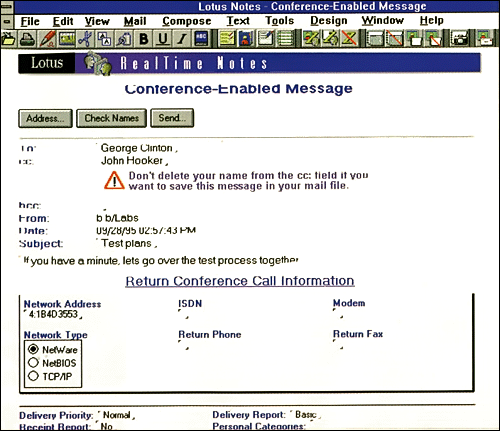
Task: Click the scissors cut icon
Action: tap(85, 39)
